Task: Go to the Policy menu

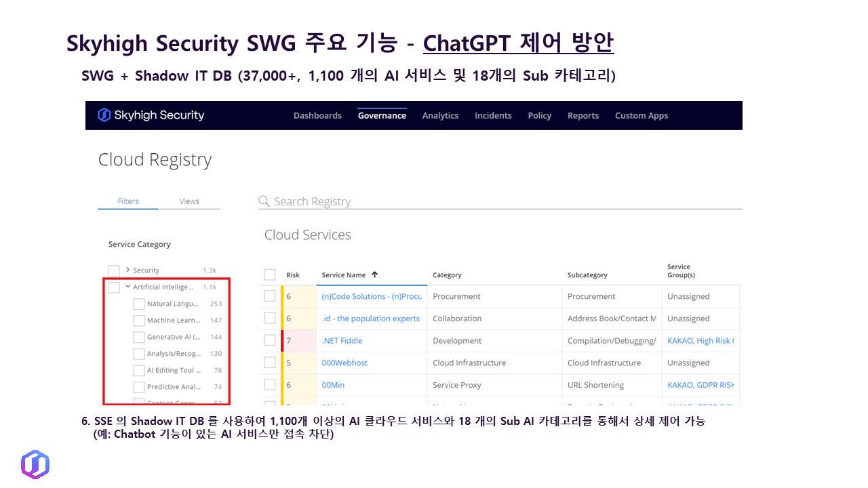Action: (539, 115)
